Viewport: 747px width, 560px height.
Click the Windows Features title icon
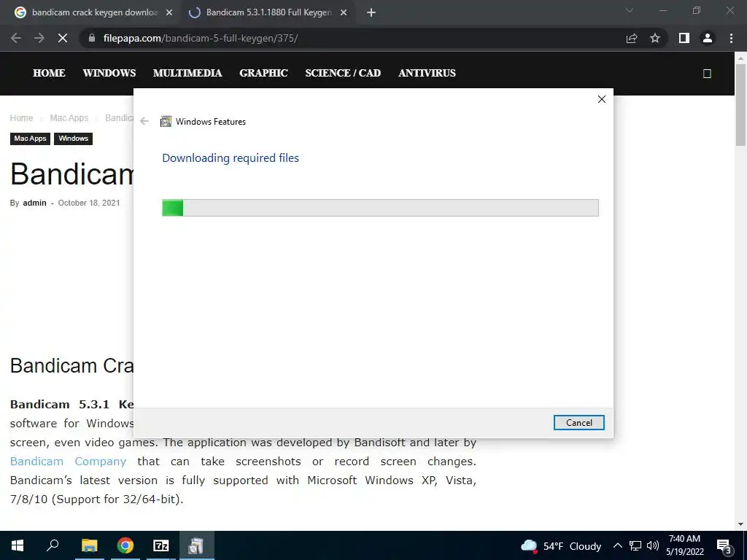166,122
